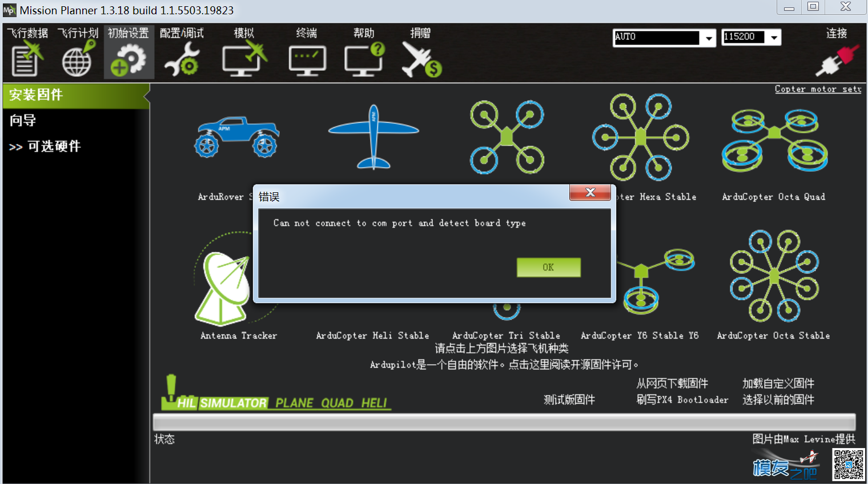This screenshot has width=868, height=484.
Task: Click 从网页下载固件 download firmware link
Action: tap(672, 384)
